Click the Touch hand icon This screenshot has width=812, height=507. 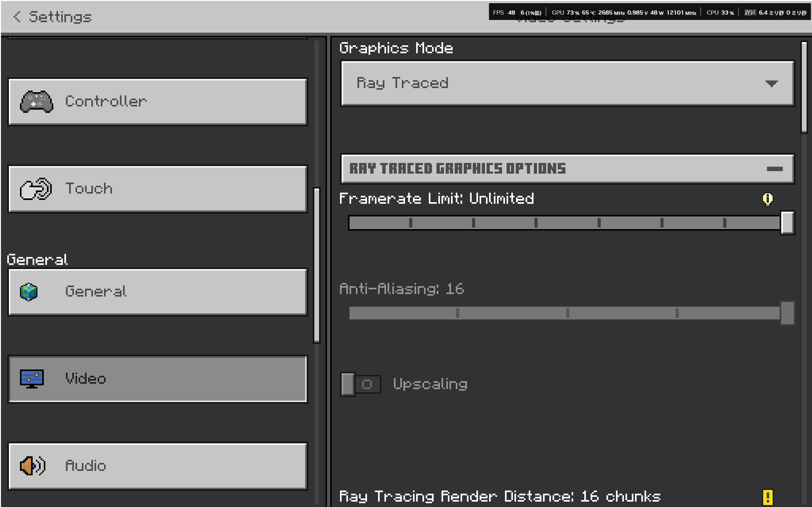click(x=36, y=189)
